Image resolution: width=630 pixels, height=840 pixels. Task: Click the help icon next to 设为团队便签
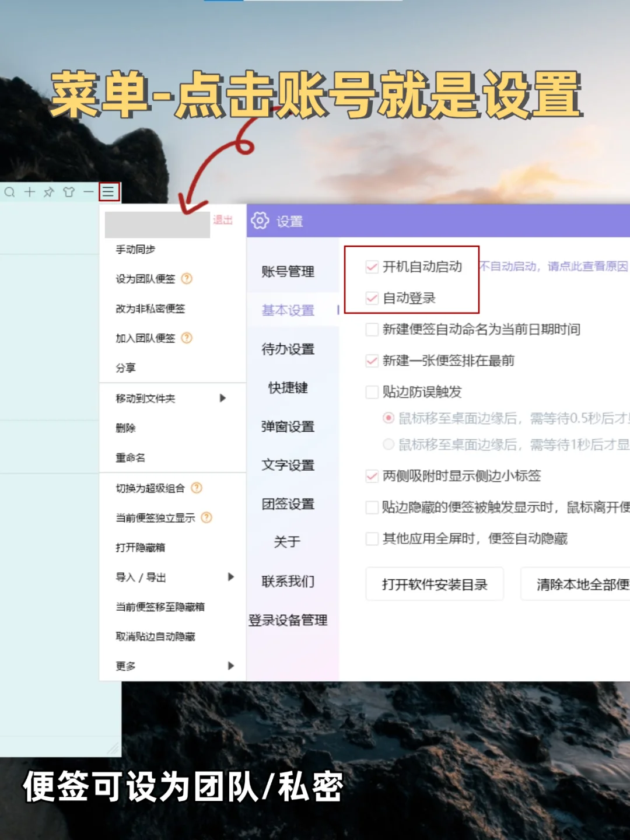(x=185, y=279)
